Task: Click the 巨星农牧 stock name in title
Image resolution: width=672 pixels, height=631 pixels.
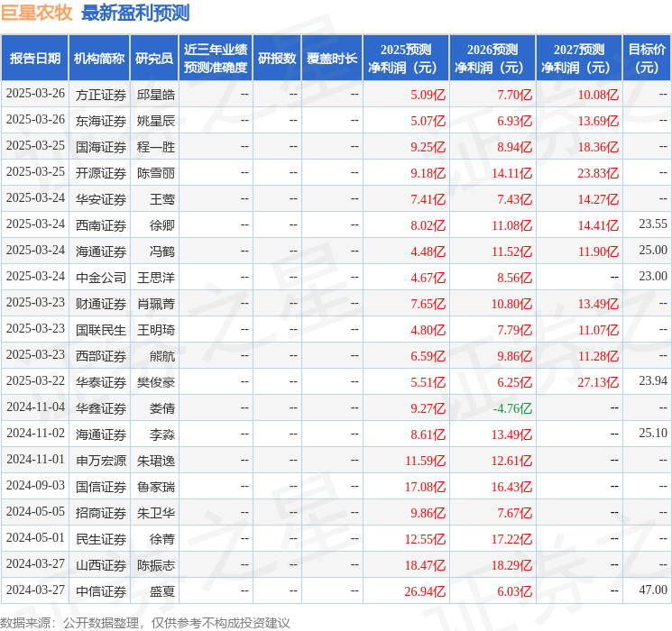Action: point(36,13)
